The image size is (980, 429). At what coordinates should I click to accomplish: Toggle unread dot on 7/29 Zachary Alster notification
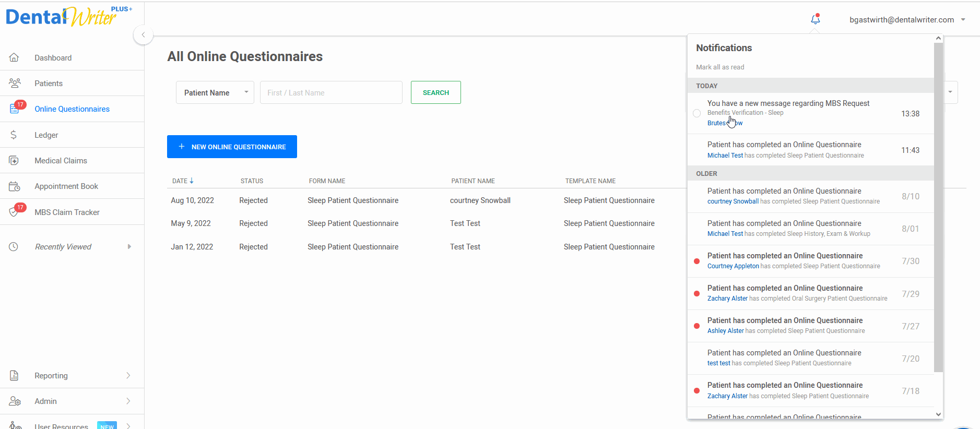coord(696,293)
